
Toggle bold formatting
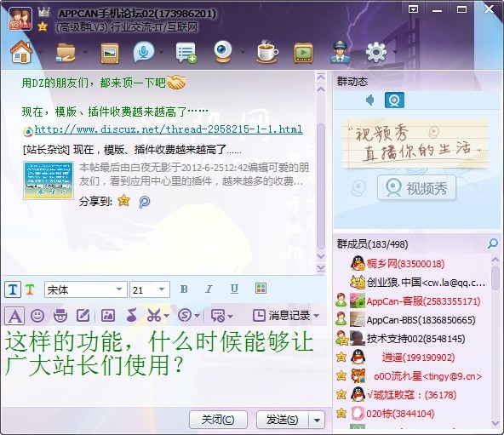click(184, 289)
